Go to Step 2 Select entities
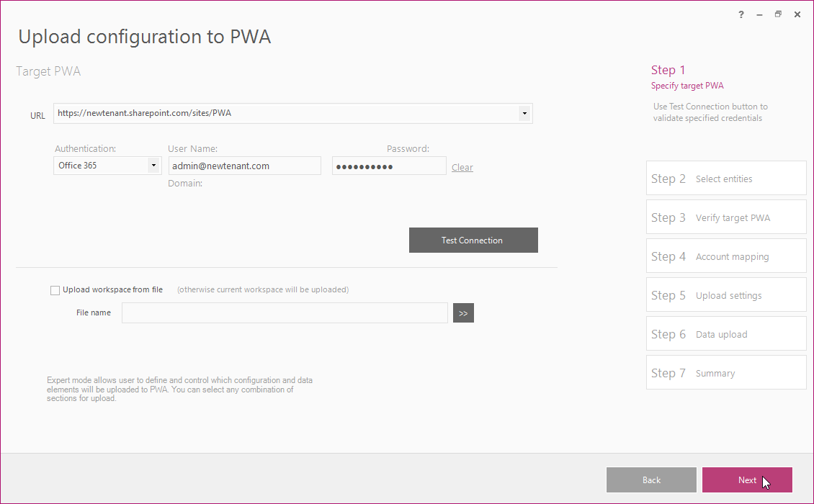 (725, 178)
